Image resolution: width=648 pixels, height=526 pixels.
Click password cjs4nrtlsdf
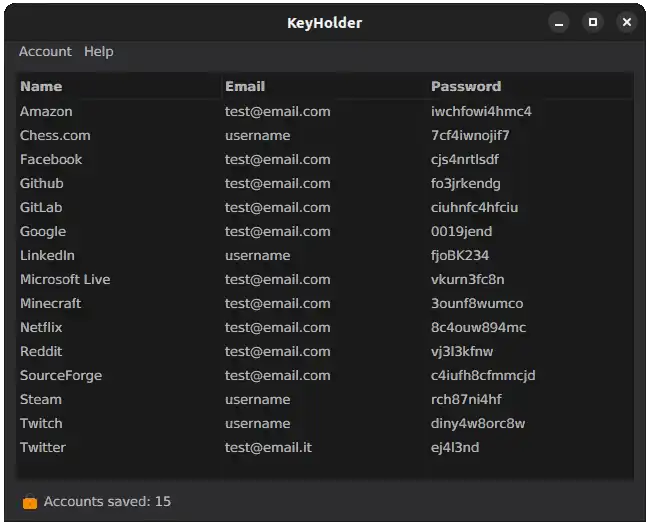(465, 159)
